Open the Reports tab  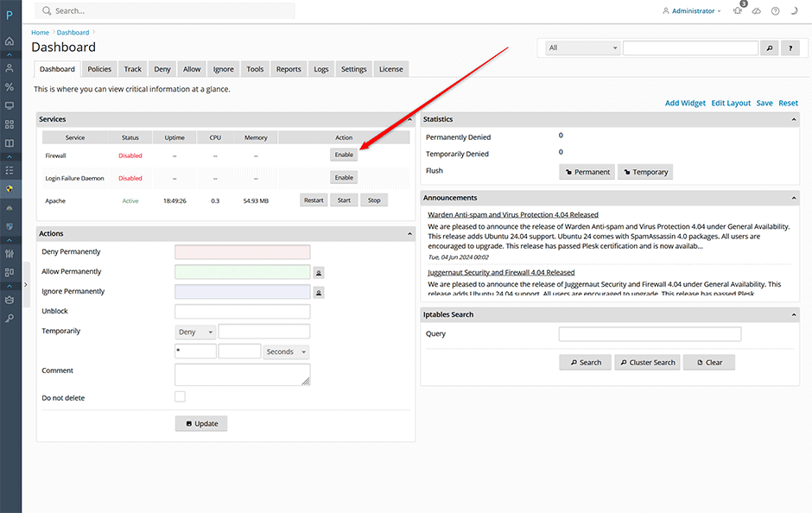pos(289,69)
